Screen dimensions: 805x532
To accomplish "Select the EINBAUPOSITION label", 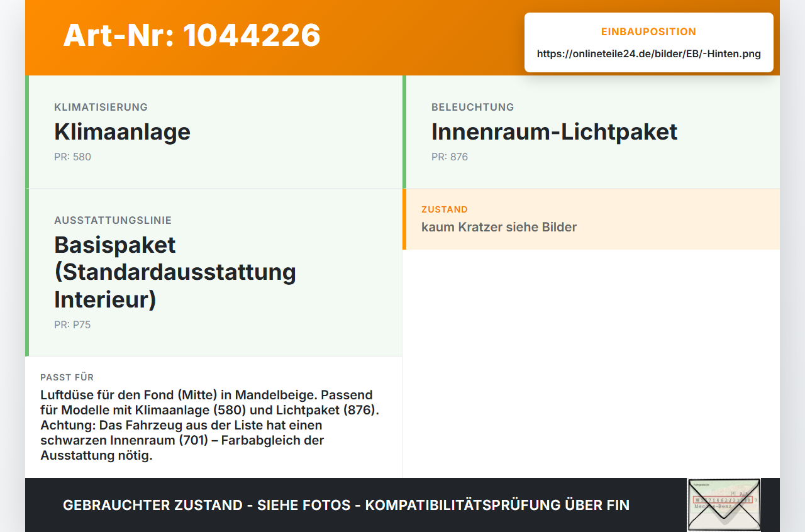I will [x=649, y=32].
